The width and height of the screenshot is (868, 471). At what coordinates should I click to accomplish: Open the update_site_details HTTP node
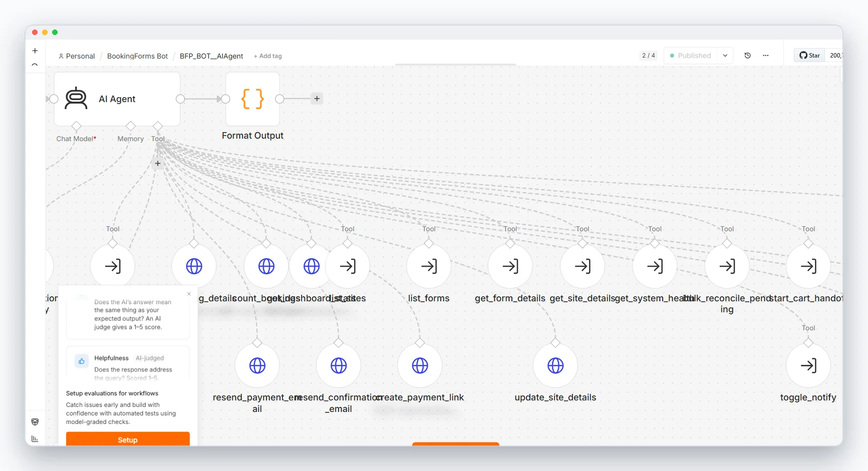point(555,365)
